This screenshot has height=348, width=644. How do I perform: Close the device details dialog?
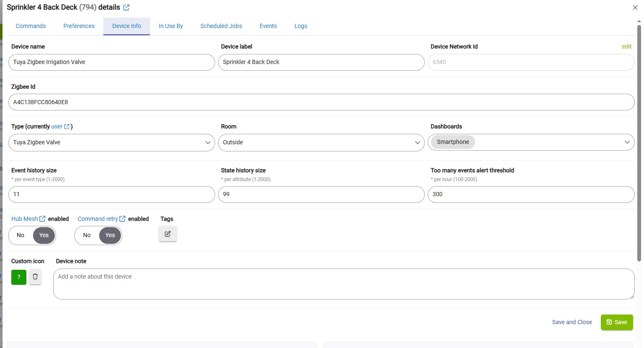[635, 8]
